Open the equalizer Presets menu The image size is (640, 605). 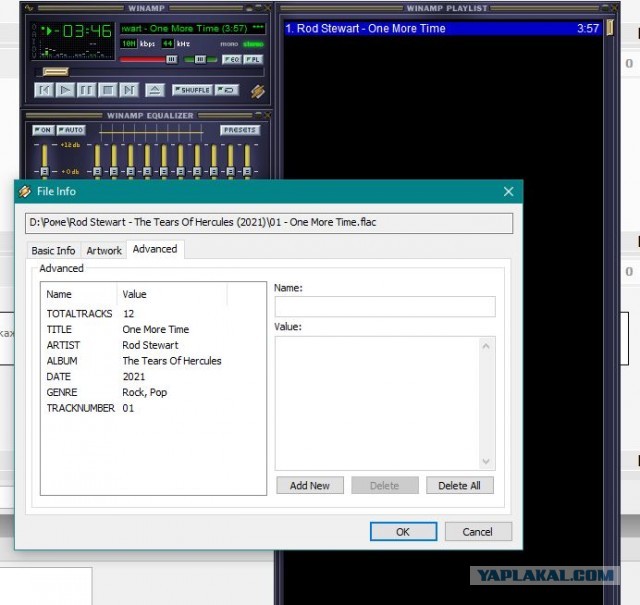(x=240, y=130)
